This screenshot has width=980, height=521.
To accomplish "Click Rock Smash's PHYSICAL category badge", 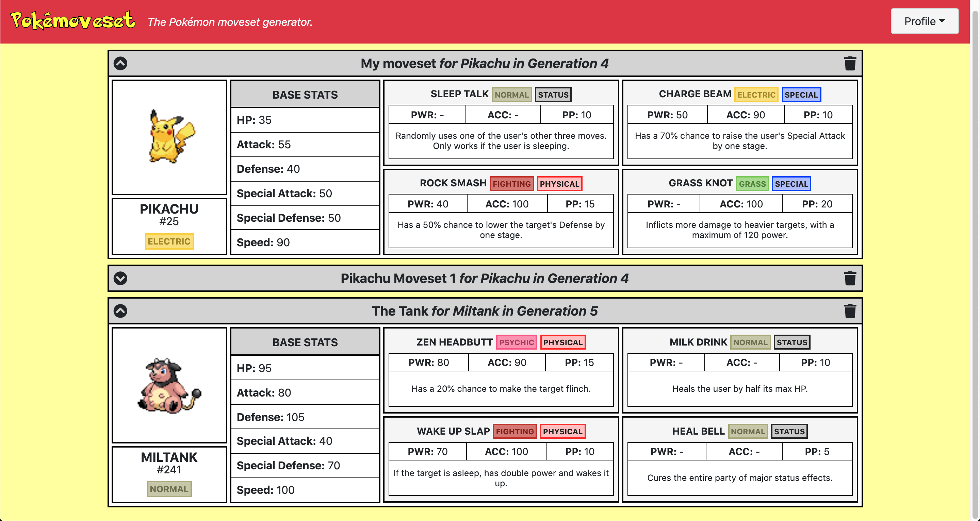I will click(559, 184).
